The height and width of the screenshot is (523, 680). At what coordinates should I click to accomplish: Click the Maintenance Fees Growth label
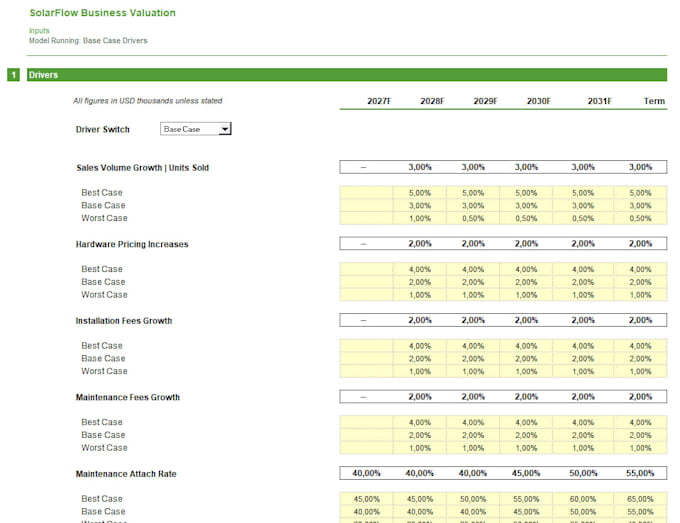tap(128, 397)
